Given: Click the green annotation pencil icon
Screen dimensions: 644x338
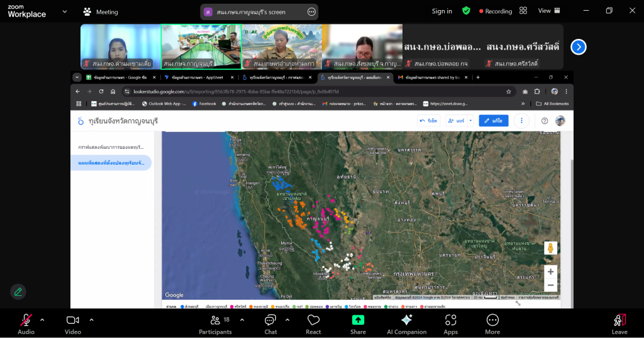Looking at the screenshot, I should pyautogui.click(x=18, y=292).
